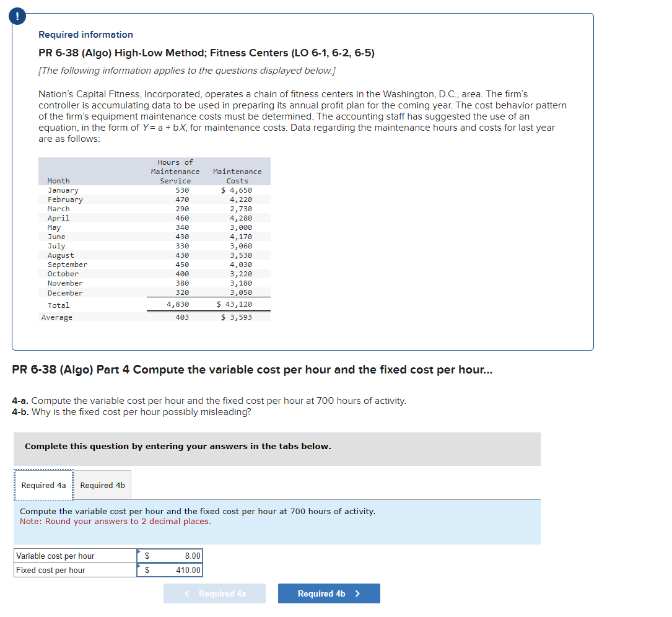Click the blue corner marker on Variable cost field
672x617 pixels.
(x=138, y=552)
